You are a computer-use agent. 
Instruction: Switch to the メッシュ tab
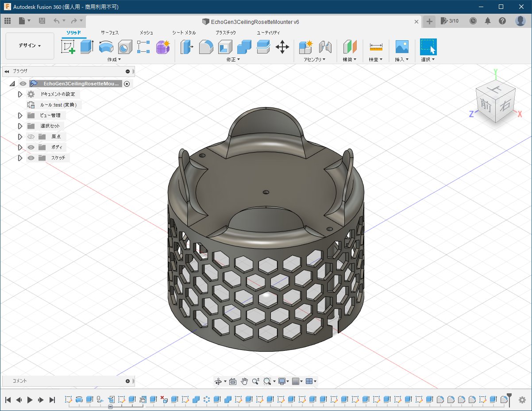(146, 33)
